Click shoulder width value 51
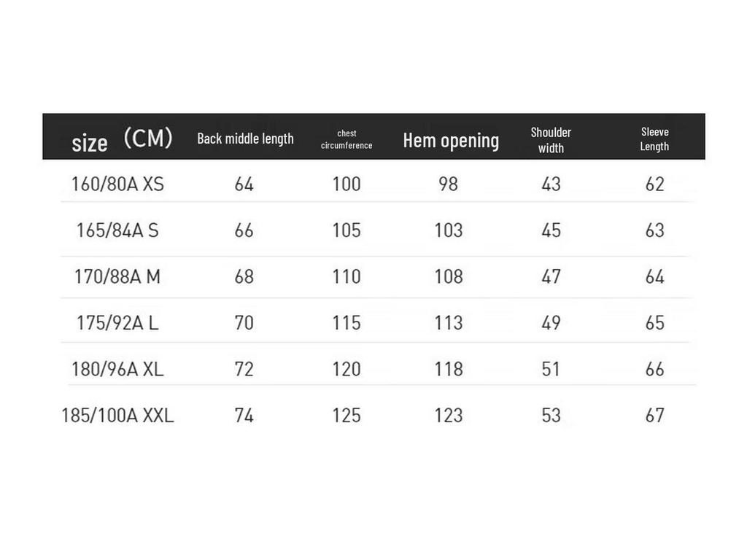747x560 pixels. click(551, 370)
